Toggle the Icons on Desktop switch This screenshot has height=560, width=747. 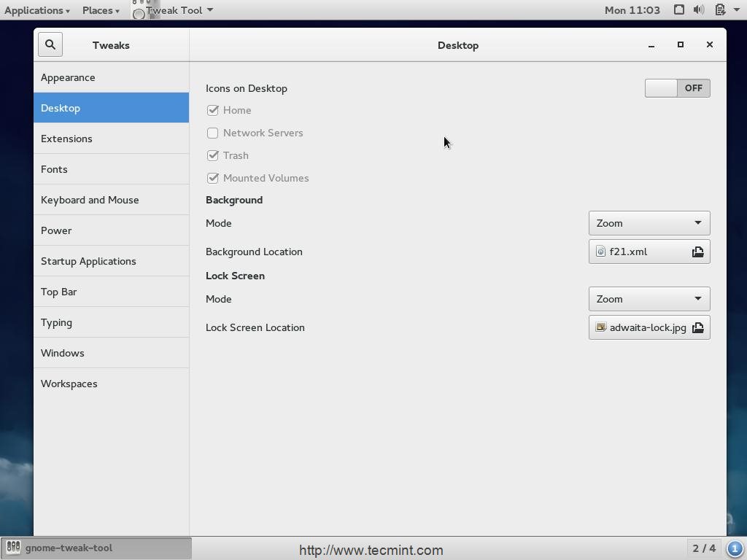click(x=677, y=88)
